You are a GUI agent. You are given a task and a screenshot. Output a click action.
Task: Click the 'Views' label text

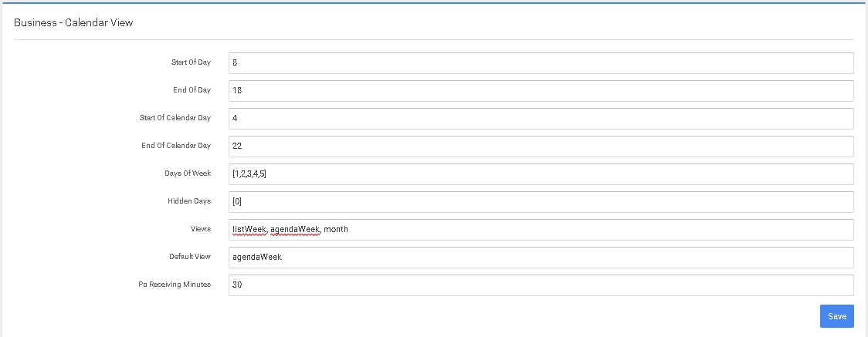pos(200,229)
